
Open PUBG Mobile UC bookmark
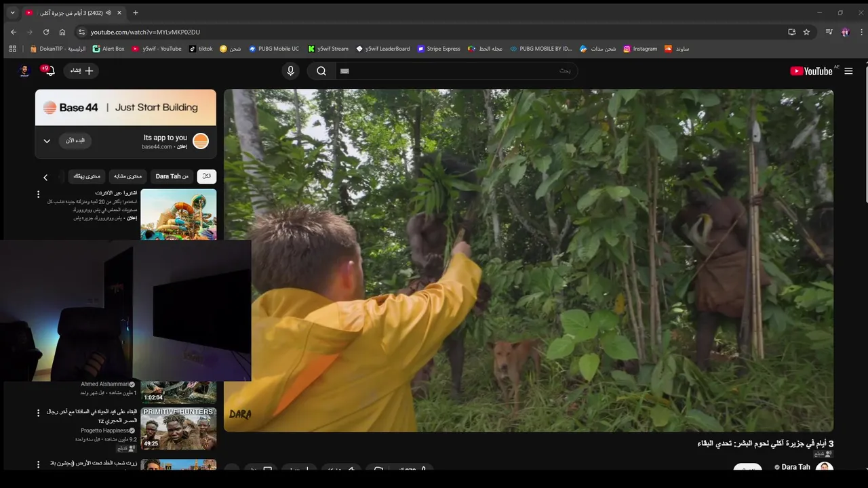click(273, 49)
